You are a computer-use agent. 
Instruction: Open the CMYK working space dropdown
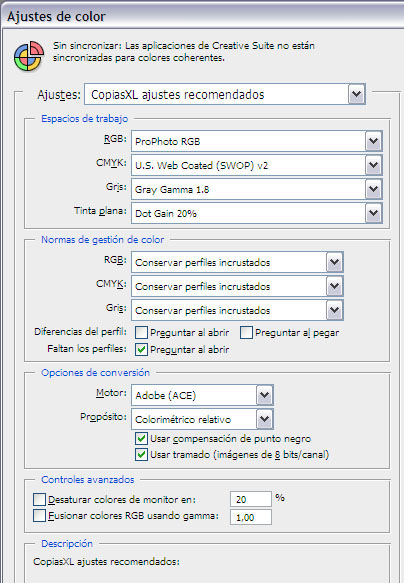(x=256, y=165)
